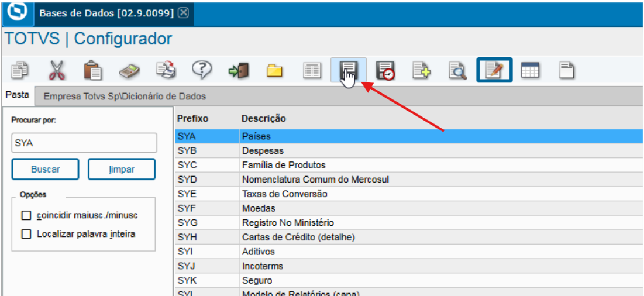The height and width of the screenshot is (296, 644).
Task: Select the SYA prefix cell
Action: [x=207, y=136]
